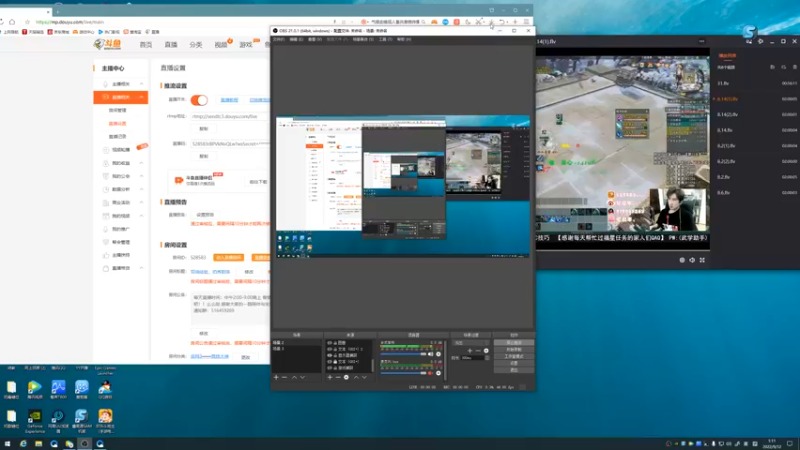Toggle the lock icon on the fourth OBS source row
The width and height of the screenshot is (800, 450).
[x=335, y=362]
